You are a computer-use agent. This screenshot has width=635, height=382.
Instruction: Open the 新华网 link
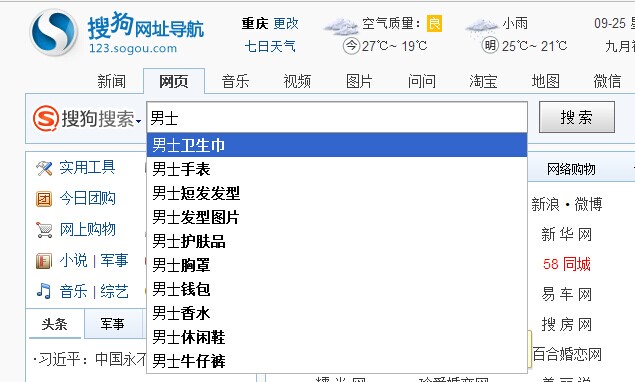tap(567, 235)
